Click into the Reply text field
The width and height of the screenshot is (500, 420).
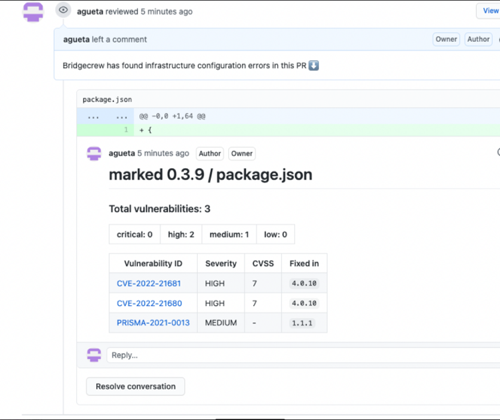tap(303, 355)
